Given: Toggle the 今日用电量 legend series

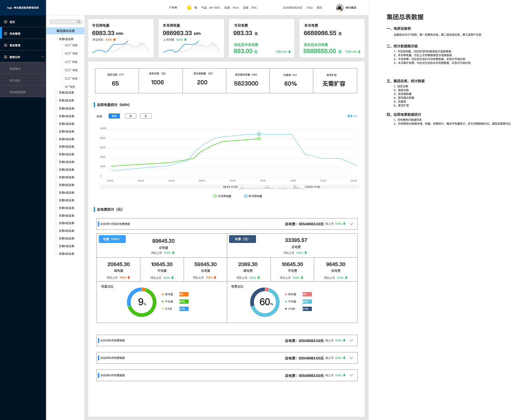Looking at the screenshot, I should [222, 196].
